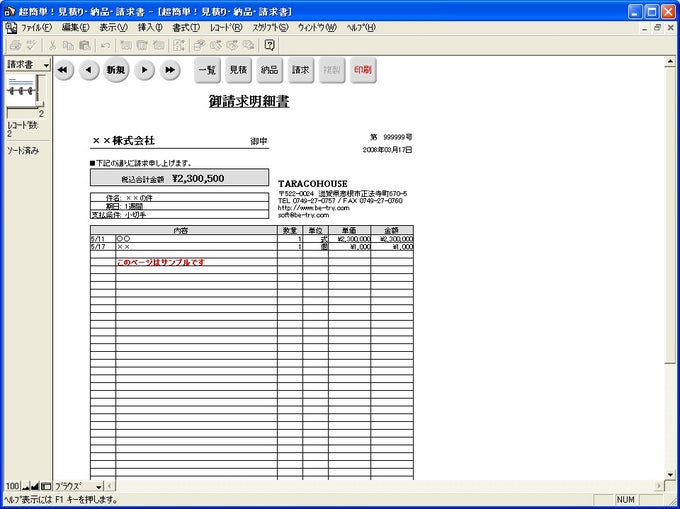Go to next record with right arrow
680x509 pixels.
click(x=144, y=70)
